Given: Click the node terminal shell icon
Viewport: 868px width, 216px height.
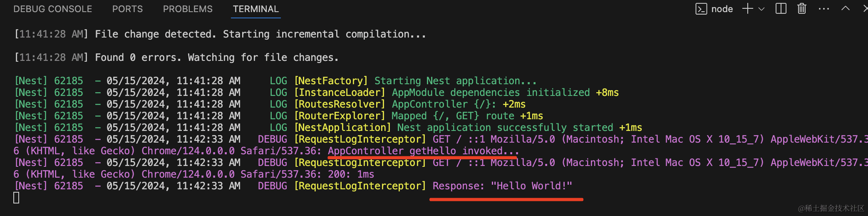Looking at the screenshot, I should tap(701, 9).
